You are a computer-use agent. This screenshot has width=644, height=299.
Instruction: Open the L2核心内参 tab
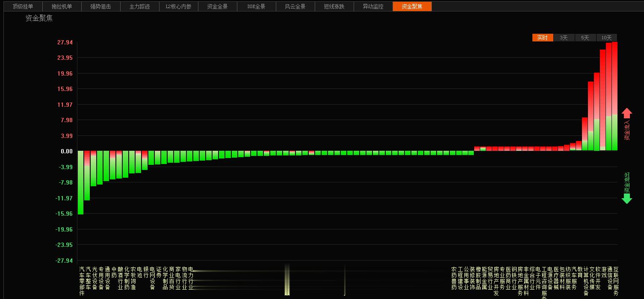(179, 6)
